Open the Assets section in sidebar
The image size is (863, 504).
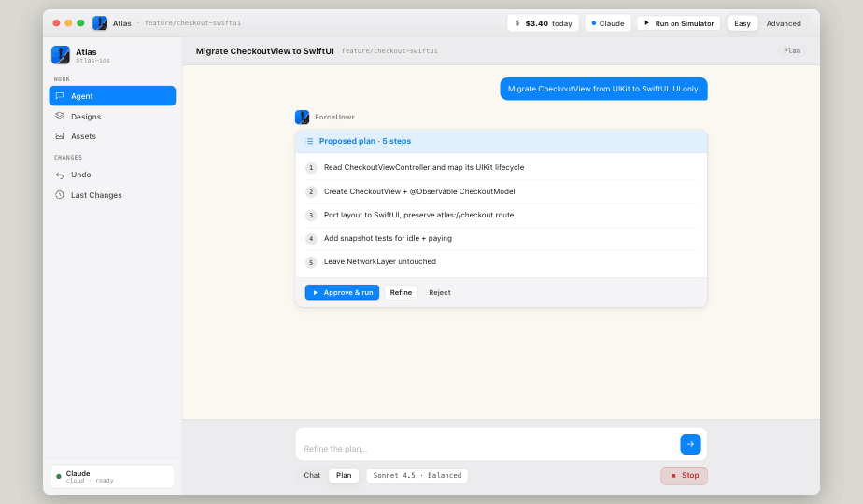point(112,136)
